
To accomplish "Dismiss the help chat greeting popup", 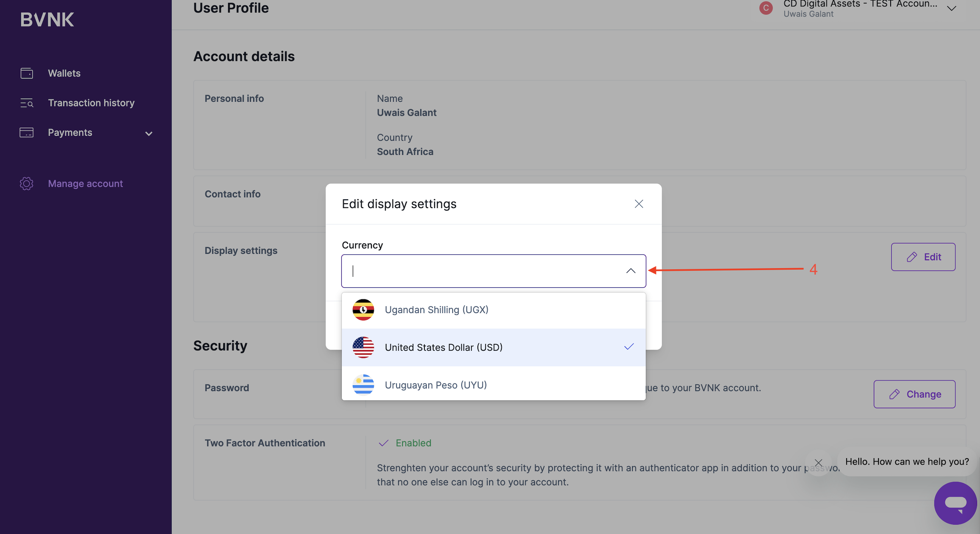I will coord(818,462).
